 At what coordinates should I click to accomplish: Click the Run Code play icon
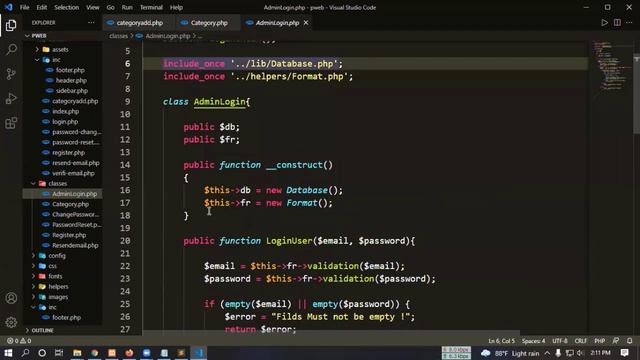point(604,23)
